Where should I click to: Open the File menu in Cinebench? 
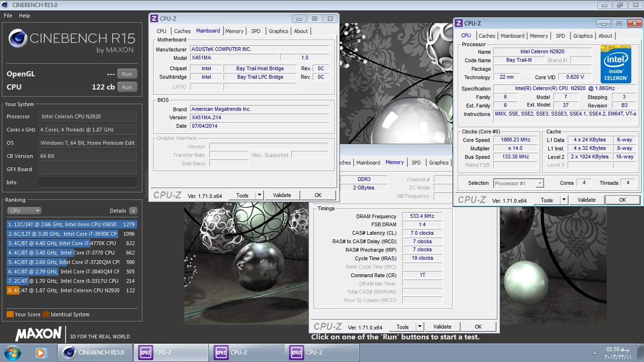(8, 16)
